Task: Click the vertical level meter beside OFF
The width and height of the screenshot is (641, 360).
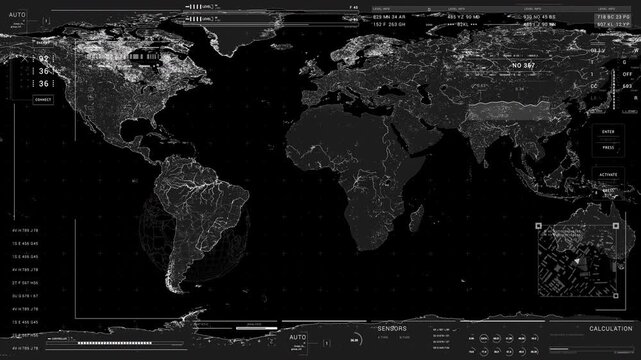Action: [x=614, y=90]
